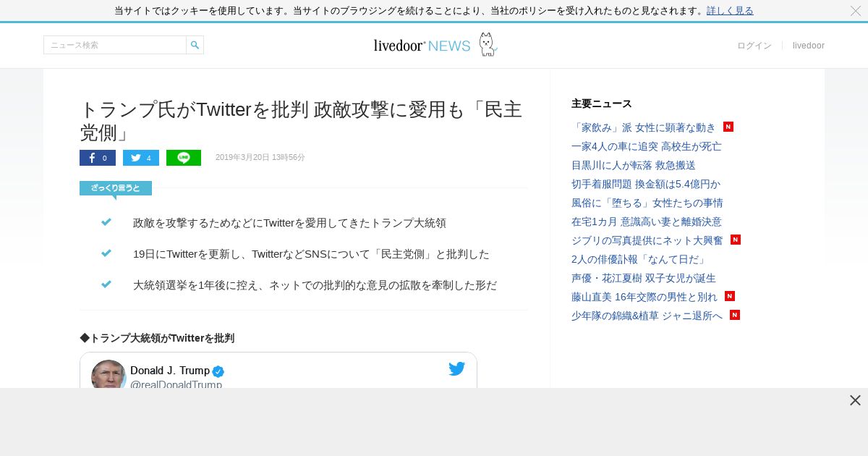Click the @realDonaldTrump handle

(176, 384)
